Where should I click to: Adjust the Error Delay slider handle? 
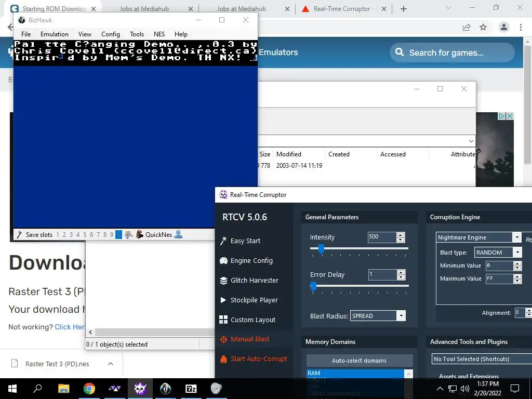coord(313,286)
